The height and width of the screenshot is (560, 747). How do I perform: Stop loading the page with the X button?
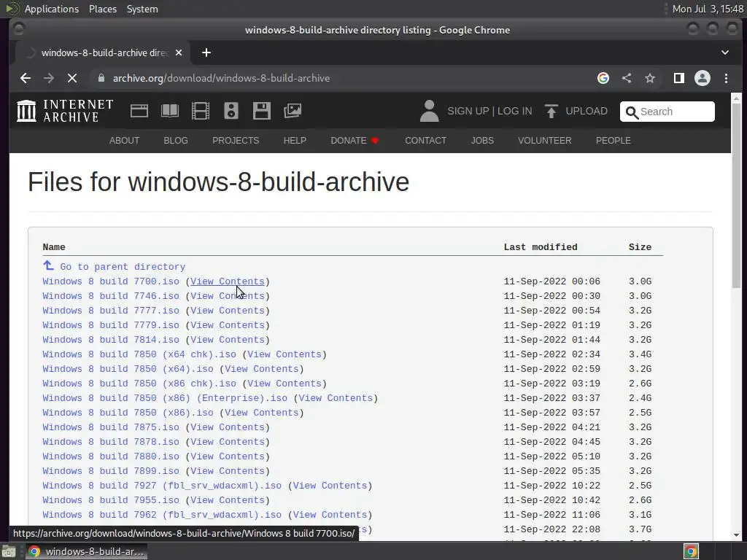coord(72,78)
